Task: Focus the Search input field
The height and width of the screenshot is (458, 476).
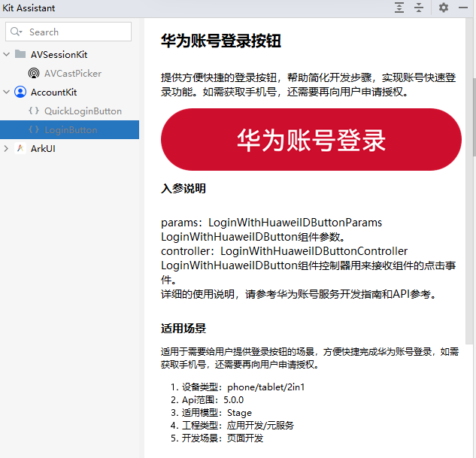Action: [68, 32]
